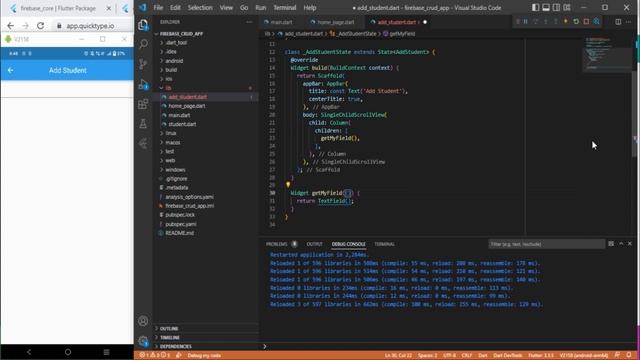Viewport: 640px width, 360px height.
Task: Expand the Outline section
Action: point(169,329)
